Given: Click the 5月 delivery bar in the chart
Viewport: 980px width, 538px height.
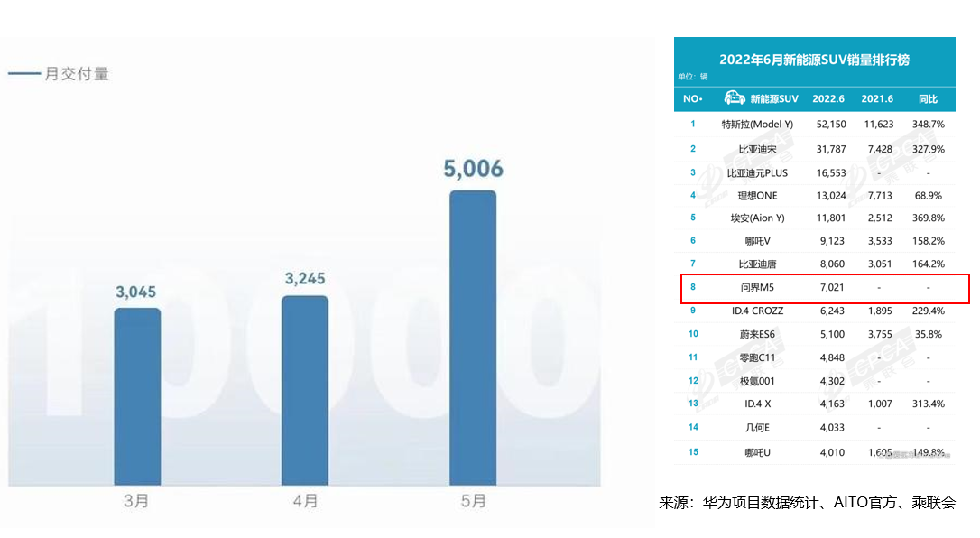Looking at the screenshot, I should tap(473, 338).
